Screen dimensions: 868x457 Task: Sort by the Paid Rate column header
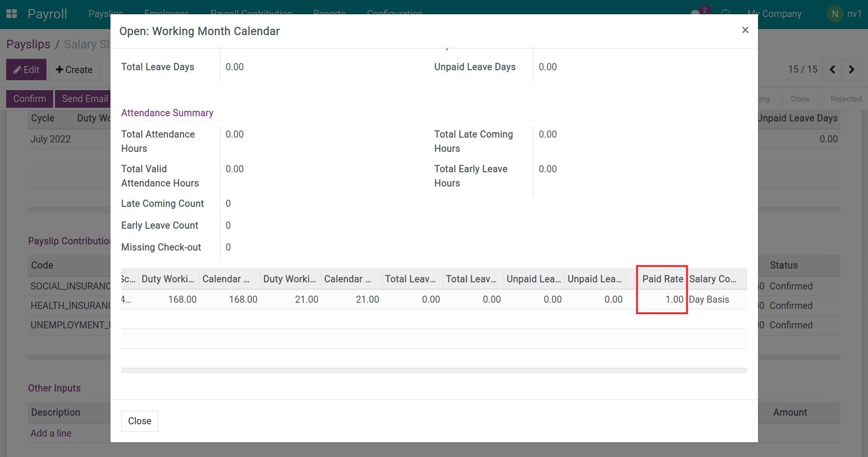pos(662,279)
